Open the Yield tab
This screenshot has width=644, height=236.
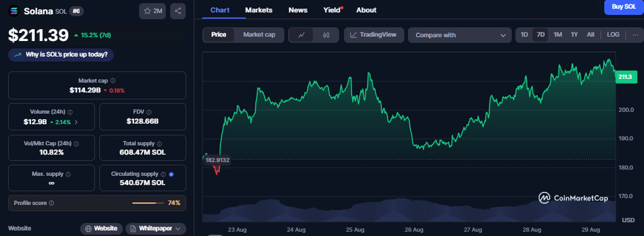pyautogui.click(x=333, y=10)
